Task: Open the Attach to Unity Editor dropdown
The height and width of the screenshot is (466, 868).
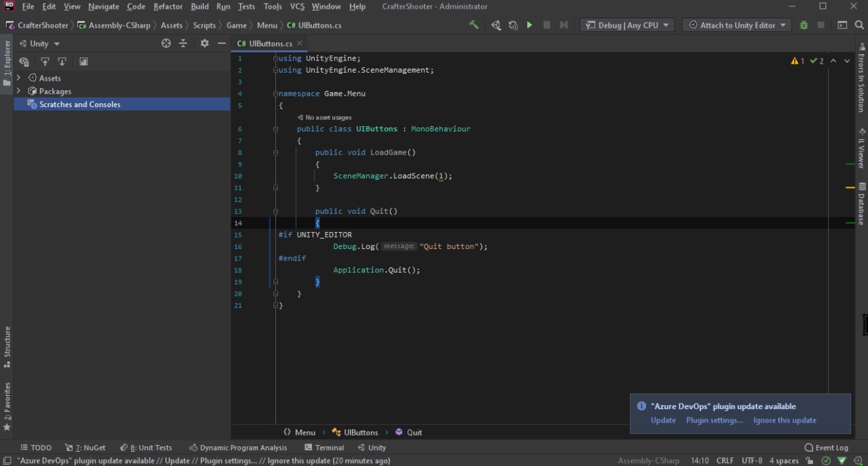Action: (x=736, y=25)
